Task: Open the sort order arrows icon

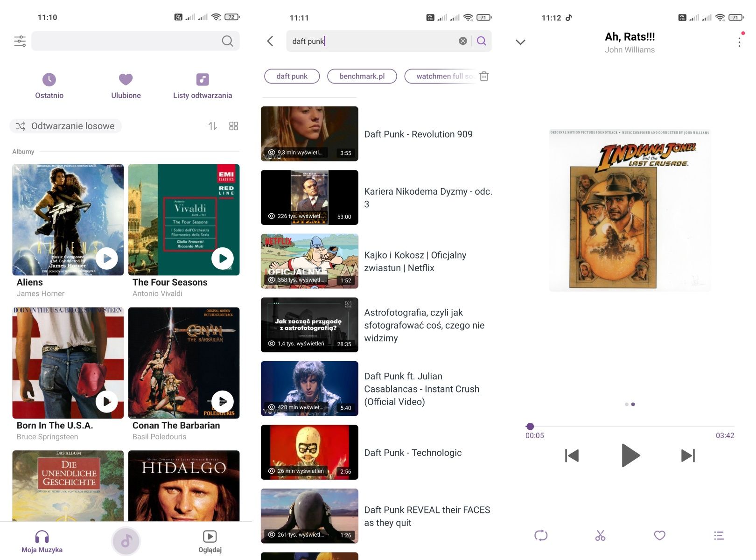Action: pos(213,126)
